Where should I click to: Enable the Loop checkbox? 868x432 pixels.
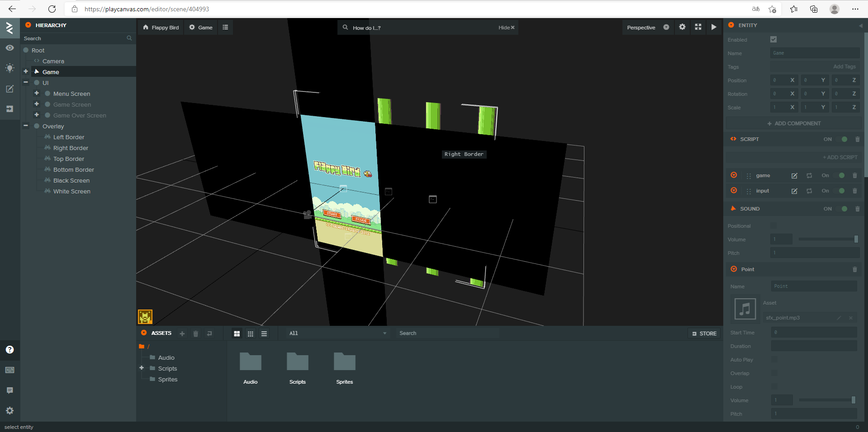(x=774, y=387)
